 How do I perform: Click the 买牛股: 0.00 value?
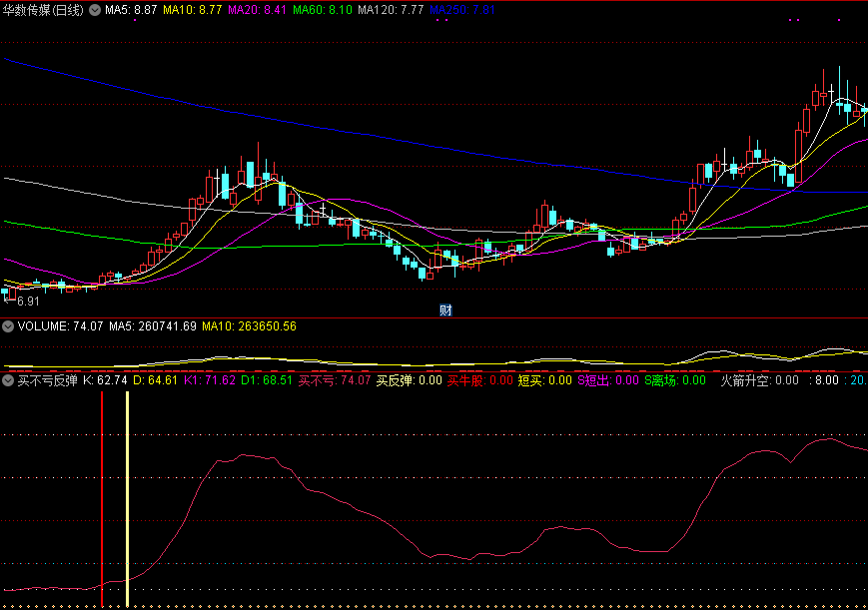coord(479,380)
